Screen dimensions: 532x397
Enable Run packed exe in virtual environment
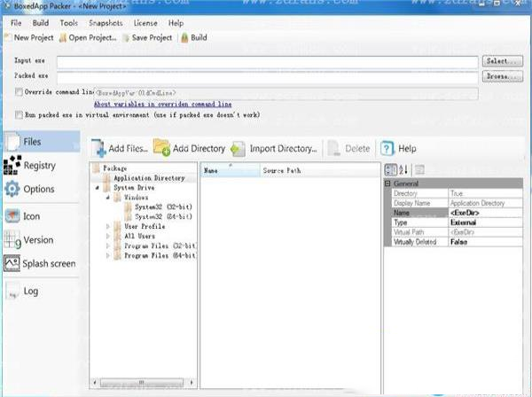(19, 115)
